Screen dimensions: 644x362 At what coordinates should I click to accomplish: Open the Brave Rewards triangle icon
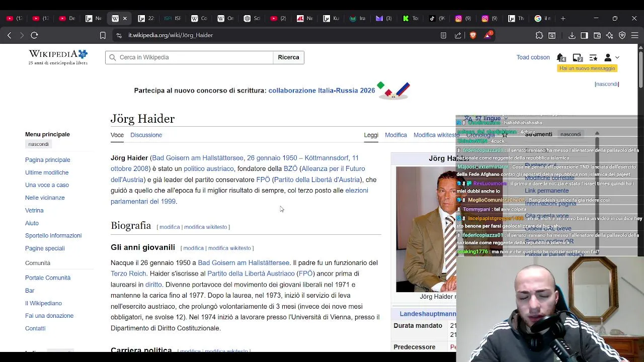488,35
